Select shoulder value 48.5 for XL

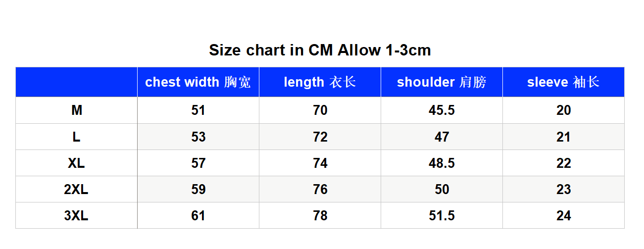442,163
